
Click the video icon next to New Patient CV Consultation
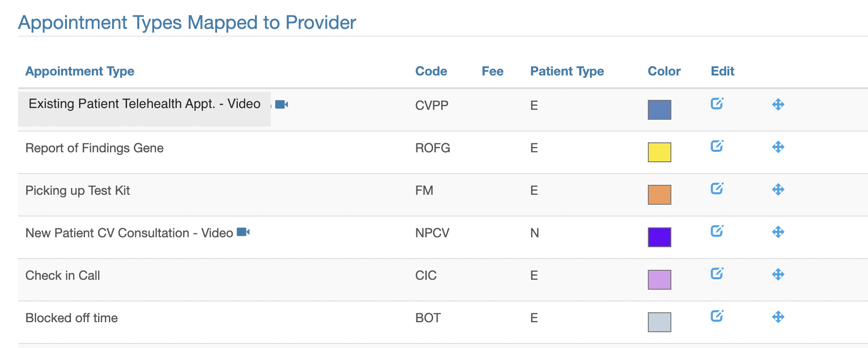click(243, 232)
